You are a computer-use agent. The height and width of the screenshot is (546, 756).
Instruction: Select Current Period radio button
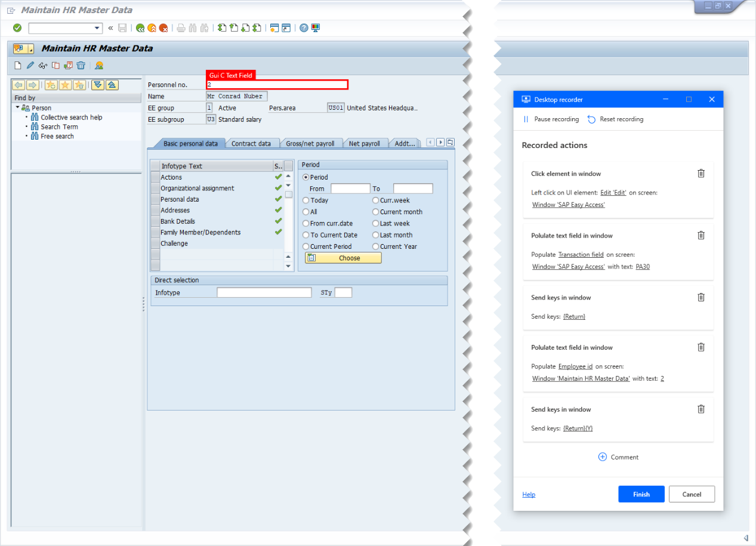[306, 246]
